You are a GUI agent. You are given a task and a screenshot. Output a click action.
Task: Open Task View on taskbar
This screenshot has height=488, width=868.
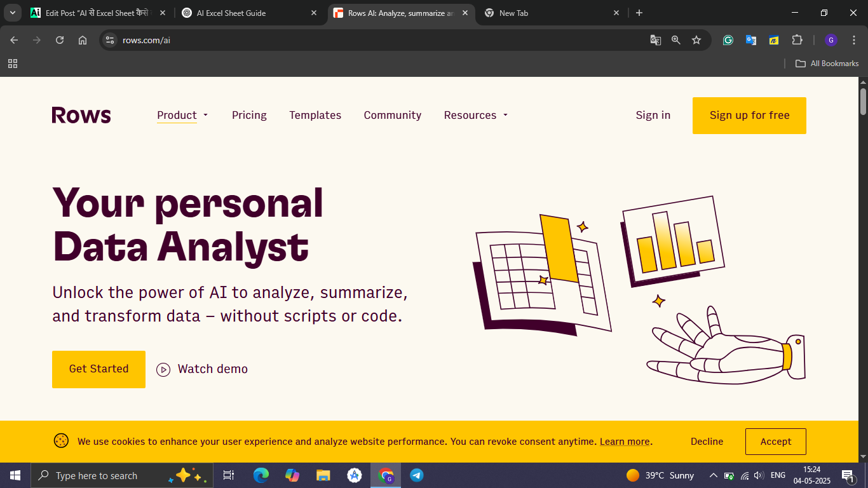(229, 475)
